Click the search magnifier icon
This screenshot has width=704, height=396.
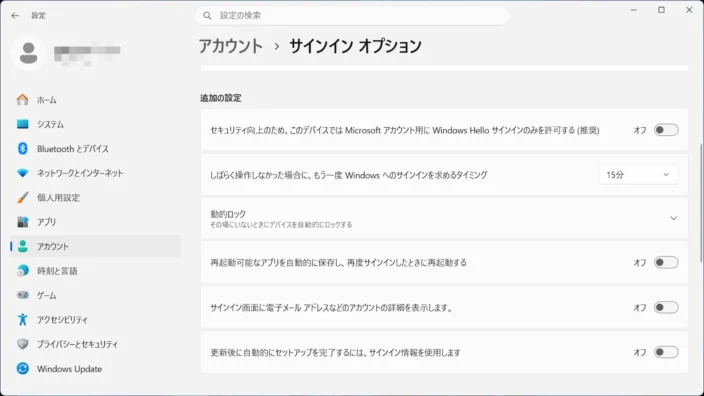click(x=207, y=16)
